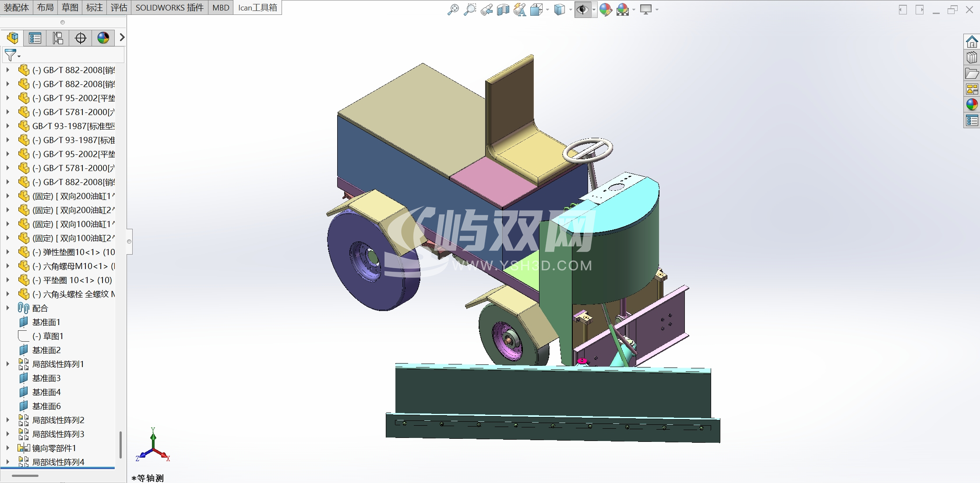Open the DimXpertManager crosshair tab
The image size is (980, 483).
(x=81, y=38)
